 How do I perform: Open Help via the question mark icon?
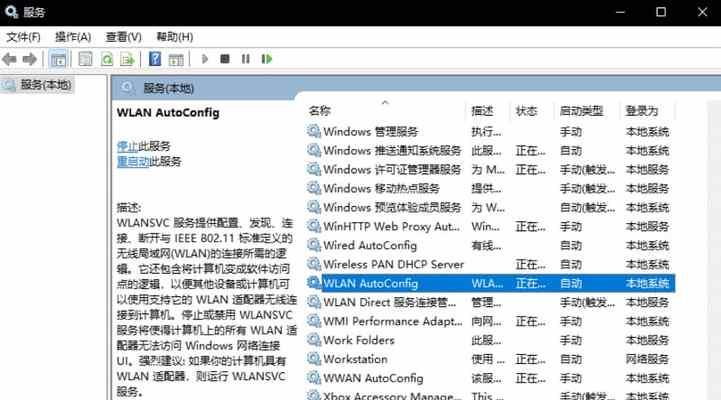click(x=155, y=59)
